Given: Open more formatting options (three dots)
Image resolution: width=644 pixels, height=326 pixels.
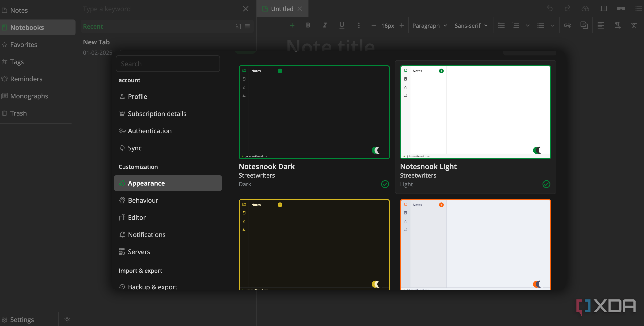Looking at the screenshot, I should click(359, 25).
